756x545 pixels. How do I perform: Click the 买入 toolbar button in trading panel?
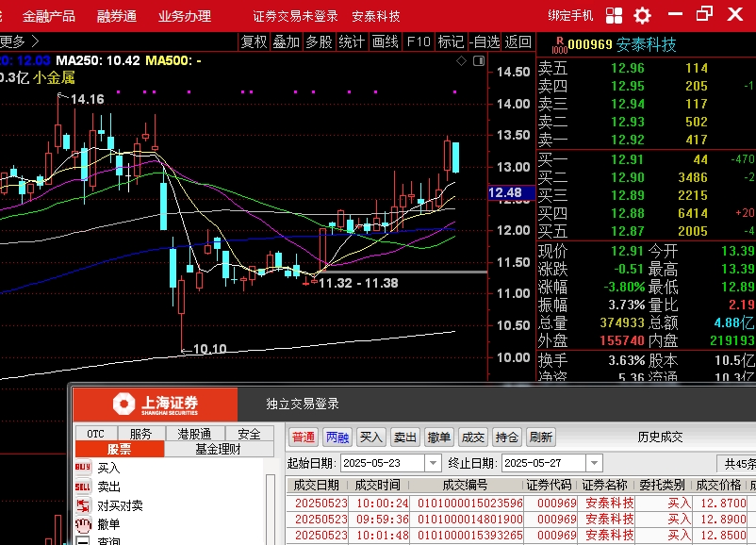coord(370,438)
